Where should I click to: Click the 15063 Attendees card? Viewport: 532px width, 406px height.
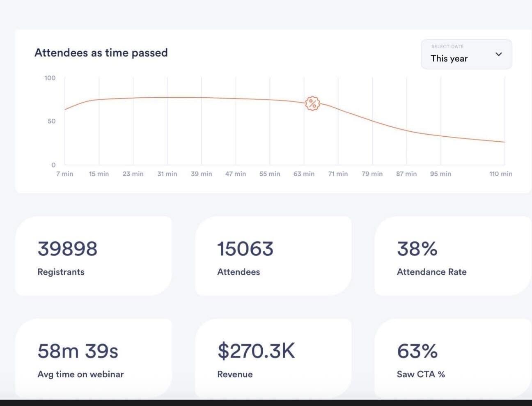point(273,256)
